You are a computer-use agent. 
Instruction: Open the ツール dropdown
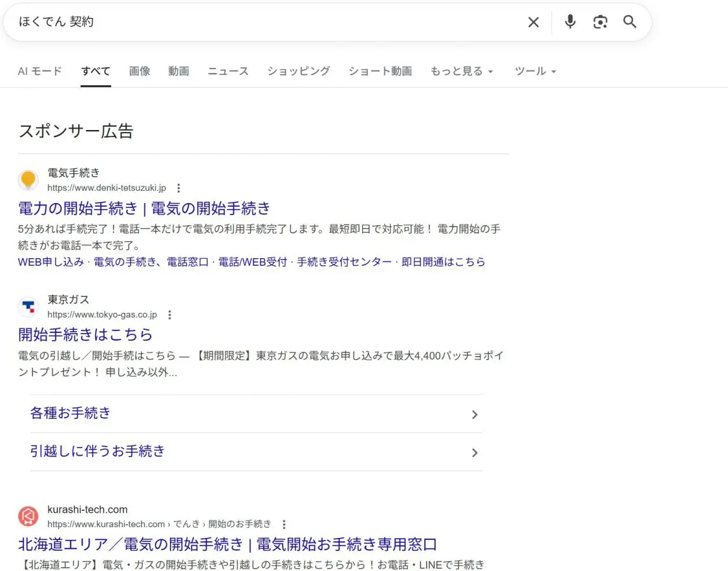point(535,71)
